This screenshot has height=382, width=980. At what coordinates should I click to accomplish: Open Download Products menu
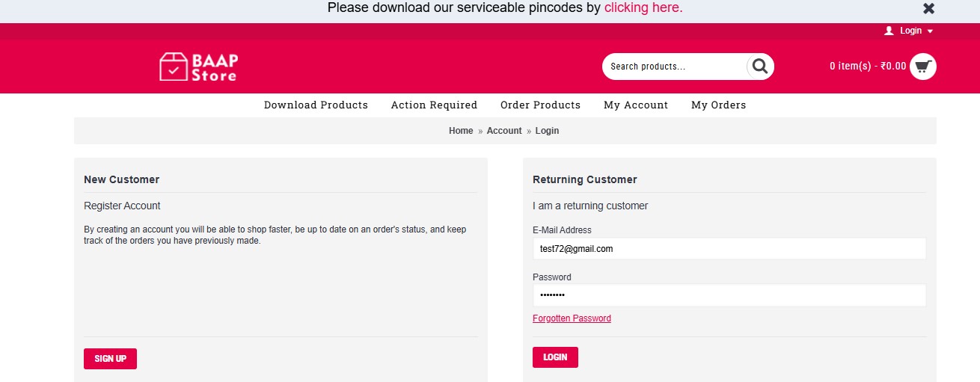point(316,105)
